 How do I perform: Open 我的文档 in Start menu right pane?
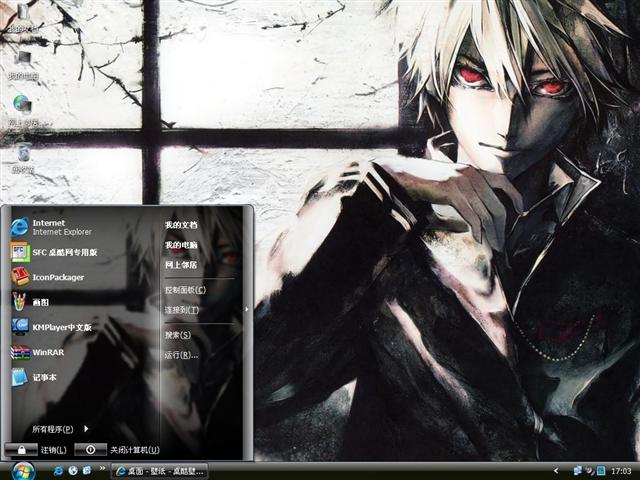pos(181,225)
